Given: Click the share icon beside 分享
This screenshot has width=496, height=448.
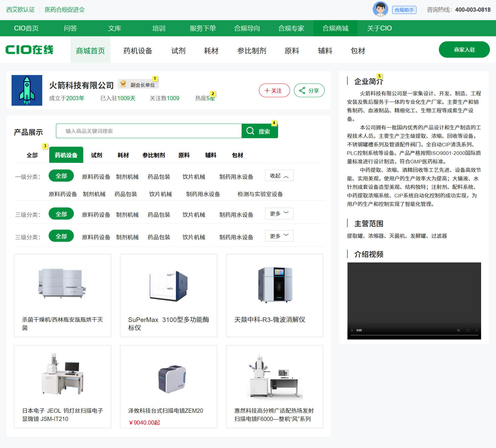Looking at the screenshot, I should pyautogui.click(x=302, y=90).
